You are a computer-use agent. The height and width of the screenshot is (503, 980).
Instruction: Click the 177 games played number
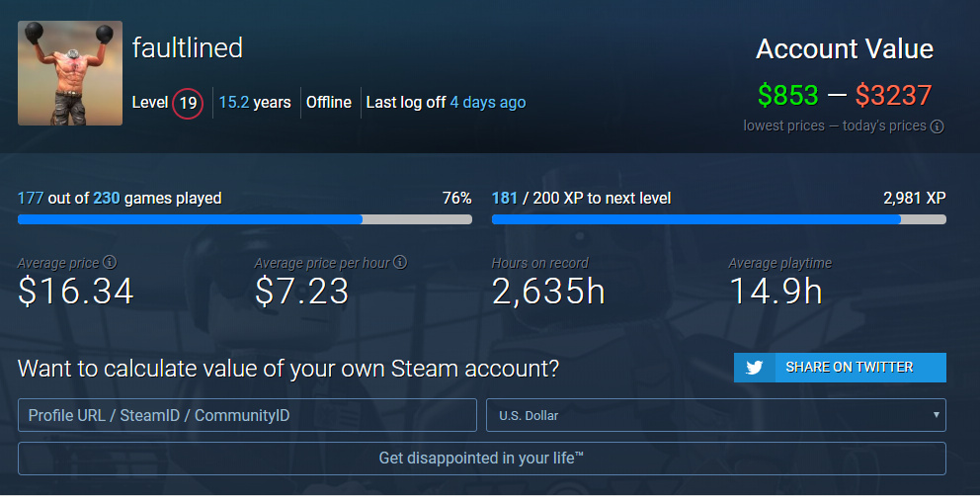[x=30, y=198]
